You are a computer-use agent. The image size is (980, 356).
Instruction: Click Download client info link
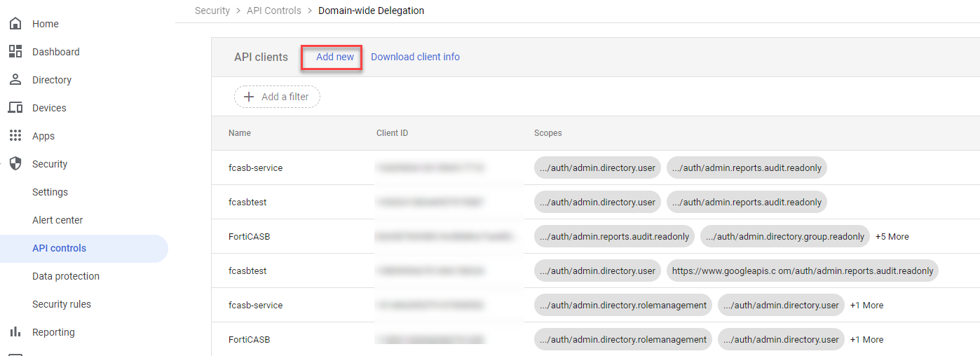click(x=415, y=57)
